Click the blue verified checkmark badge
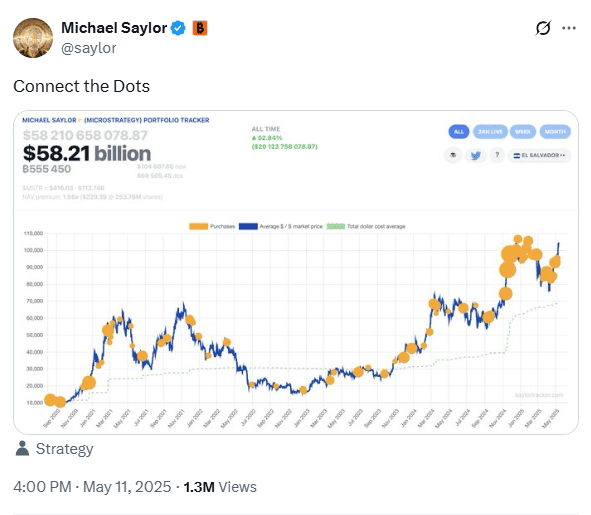Screen dimensions: 591x515 178,28
